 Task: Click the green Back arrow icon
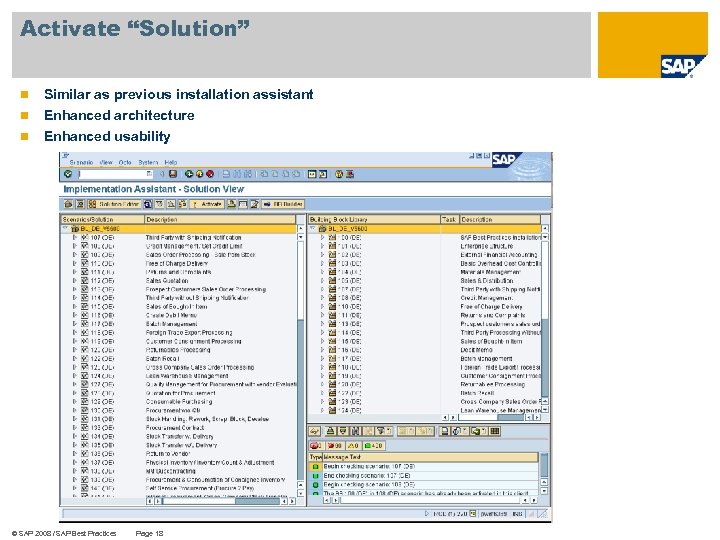[189, 174]
